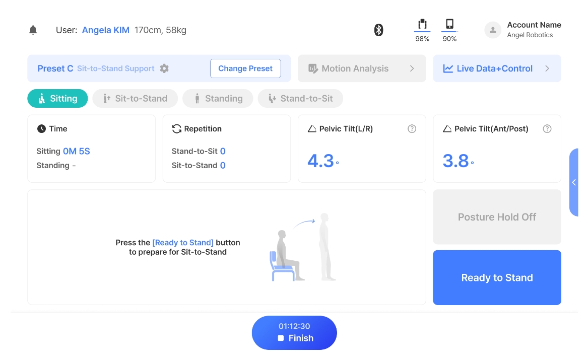588x364 pixels.
Task: Open Live Data+Control panel
Action: tap(497, 68)
